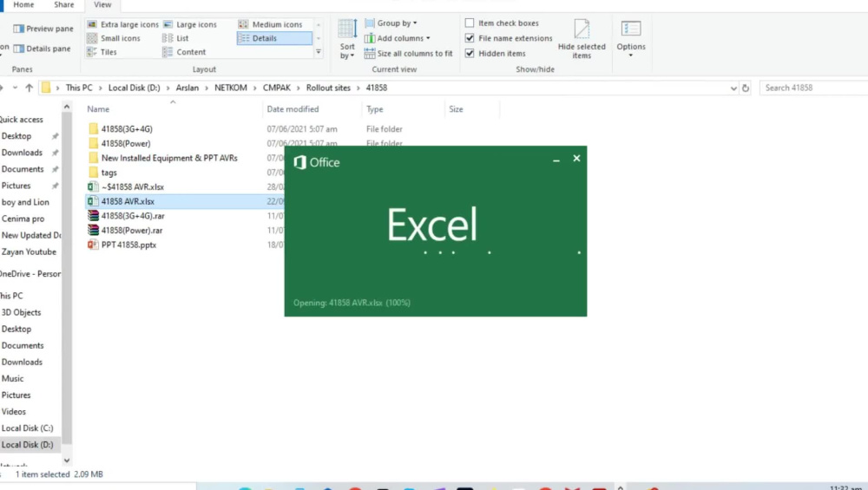Switch layout to Large icons
868x490 pixels.
190,24
